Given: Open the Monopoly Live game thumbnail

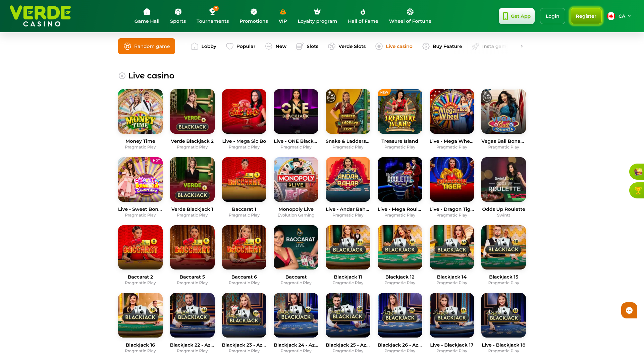Looking at the screenshot, I should pos(296,179).
